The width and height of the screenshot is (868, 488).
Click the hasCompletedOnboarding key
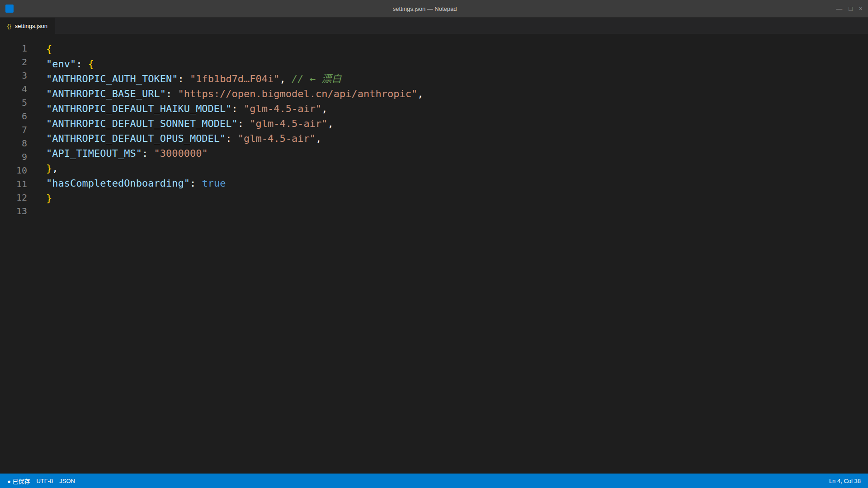118,183
